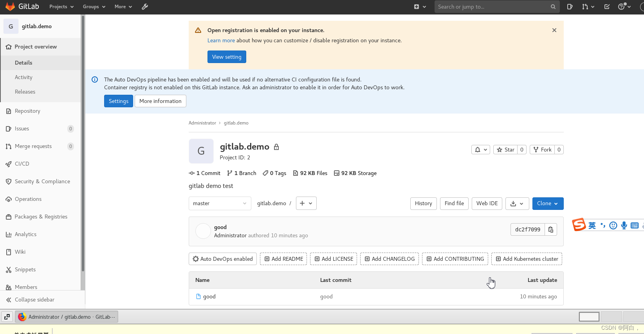Screen dimensions: 644x334
Task: Copy commit SHA dc2f7099 clipboard icon
Action: click(x=550, y=229)
